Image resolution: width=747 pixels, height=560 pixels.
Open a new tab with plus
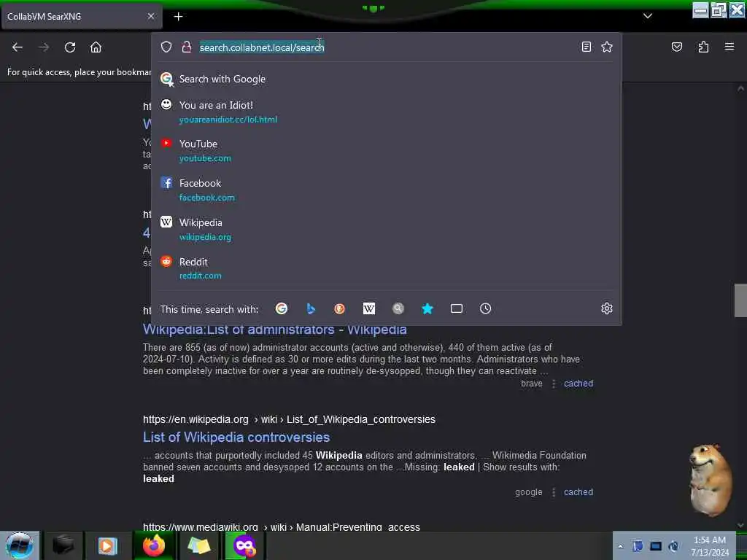tap(178, 17)
